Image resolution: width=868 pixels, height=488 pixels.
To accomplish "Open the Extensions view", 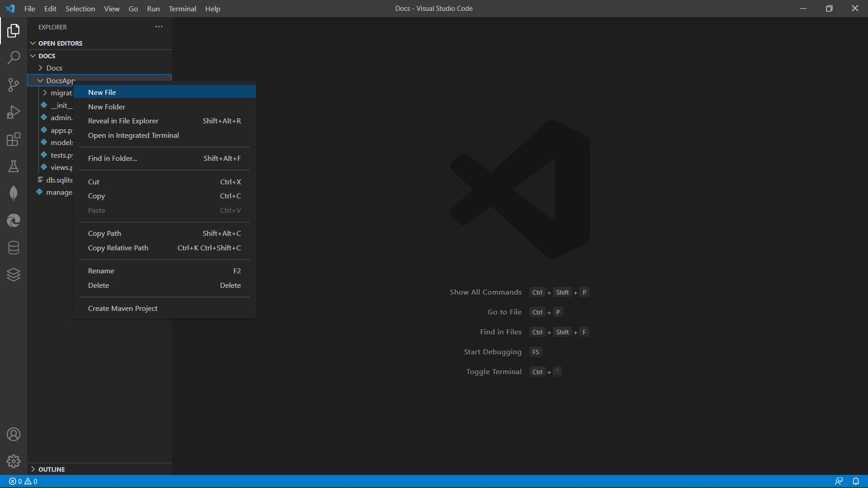I will (x=14, y=139).
